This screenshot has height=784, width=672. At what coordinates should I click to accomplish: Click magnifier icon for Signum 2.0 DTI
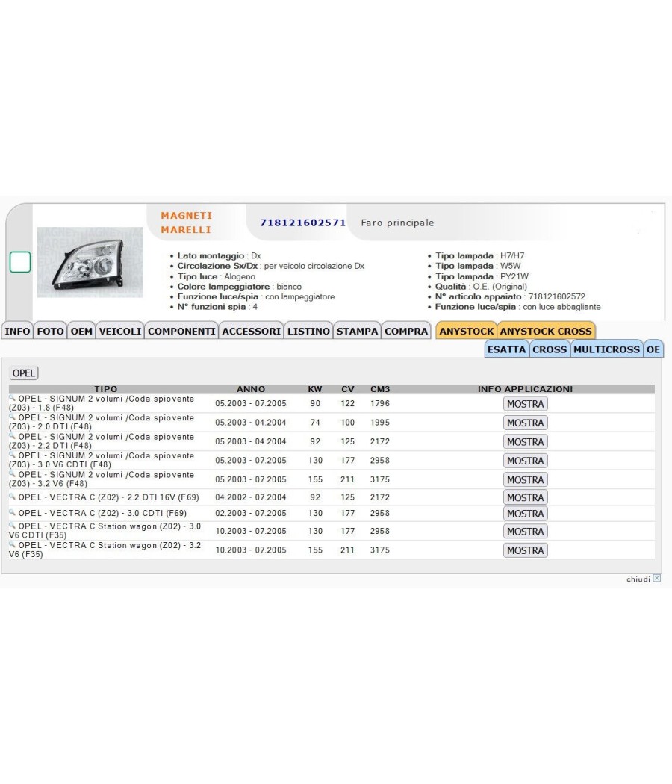(13, 417)
